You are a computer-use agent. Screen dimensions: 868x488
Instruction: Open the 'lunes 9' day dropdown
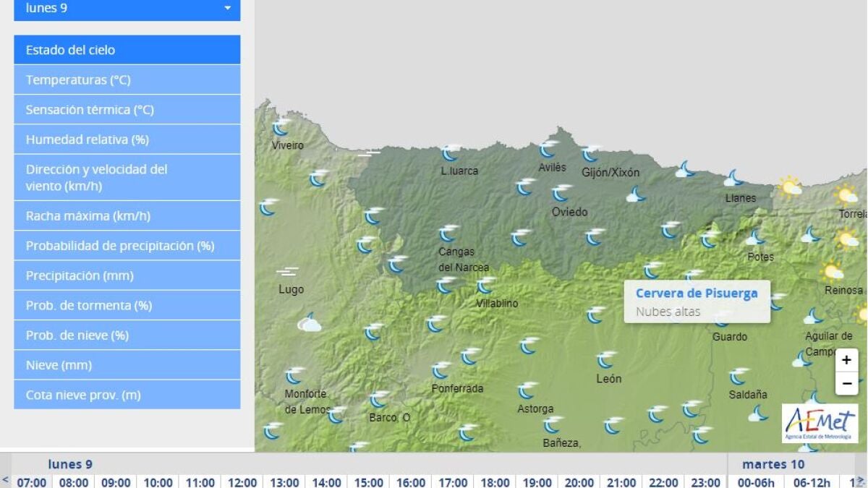(x=127, y=9)
